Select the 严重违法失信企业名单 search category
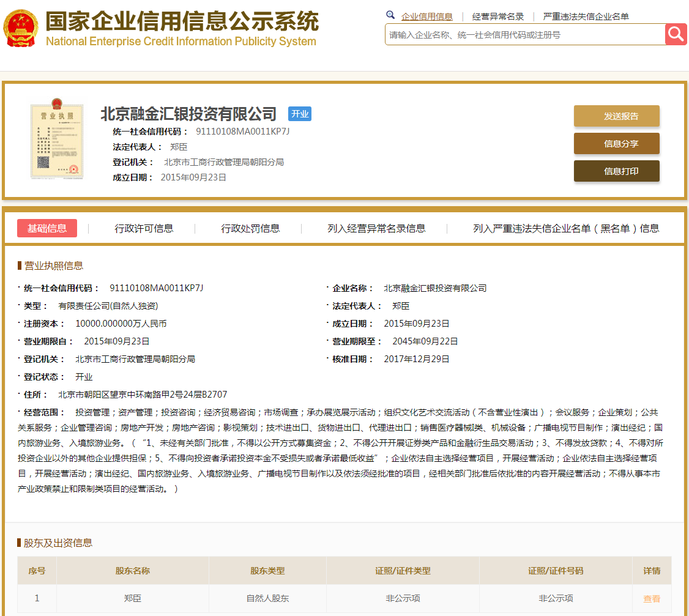 586,17
